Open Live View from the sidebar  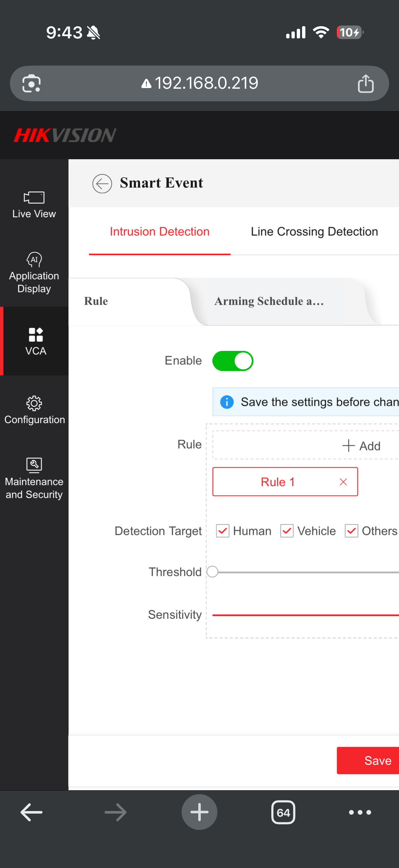[x=34, y=205]
